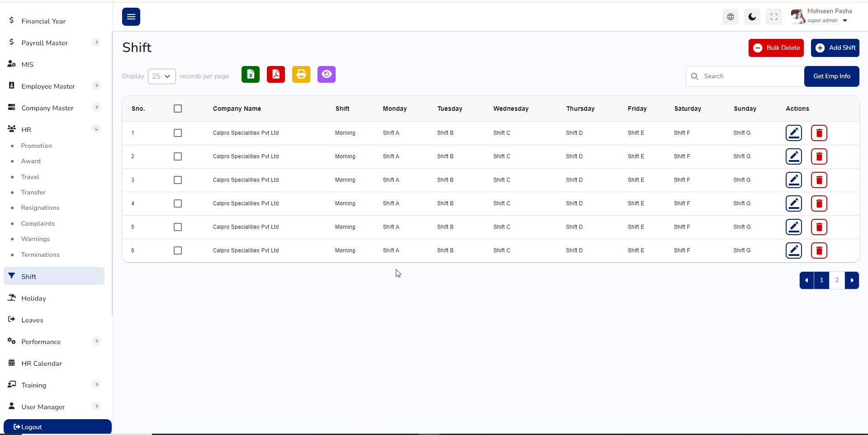
Task: Click the Logout button
Action: coord(57,426)
